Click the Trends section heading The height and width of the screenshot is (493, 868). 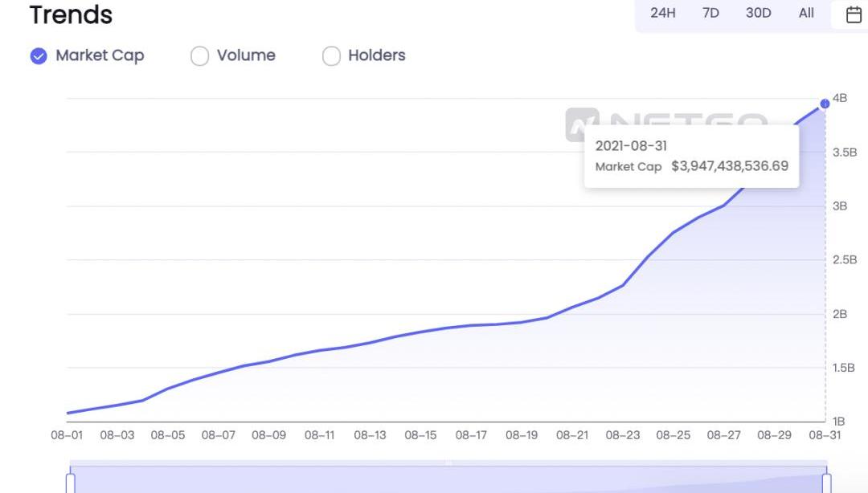(71, 14)
